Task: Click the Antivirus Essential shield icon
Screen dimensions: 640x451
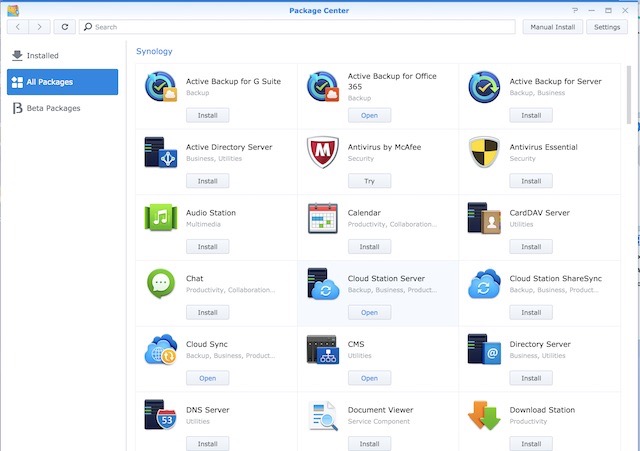Action: point(484,153)
